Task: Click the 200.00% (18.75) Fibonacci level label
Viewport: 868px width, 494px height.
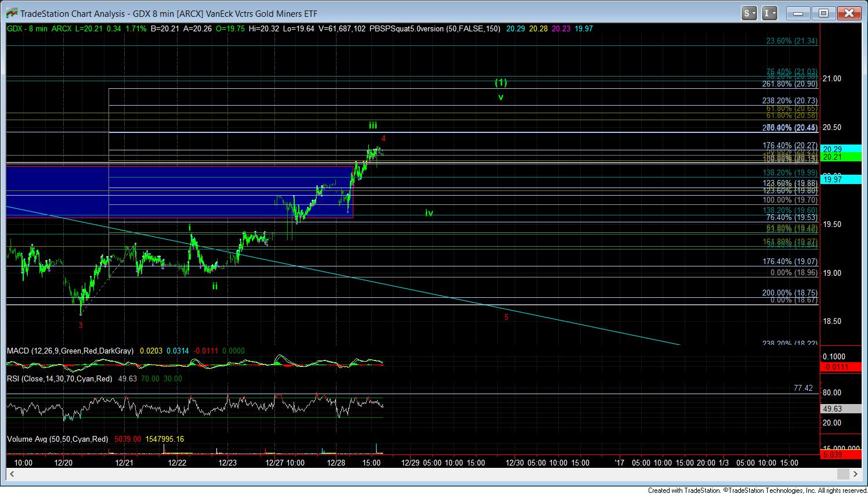Action: 790,293
